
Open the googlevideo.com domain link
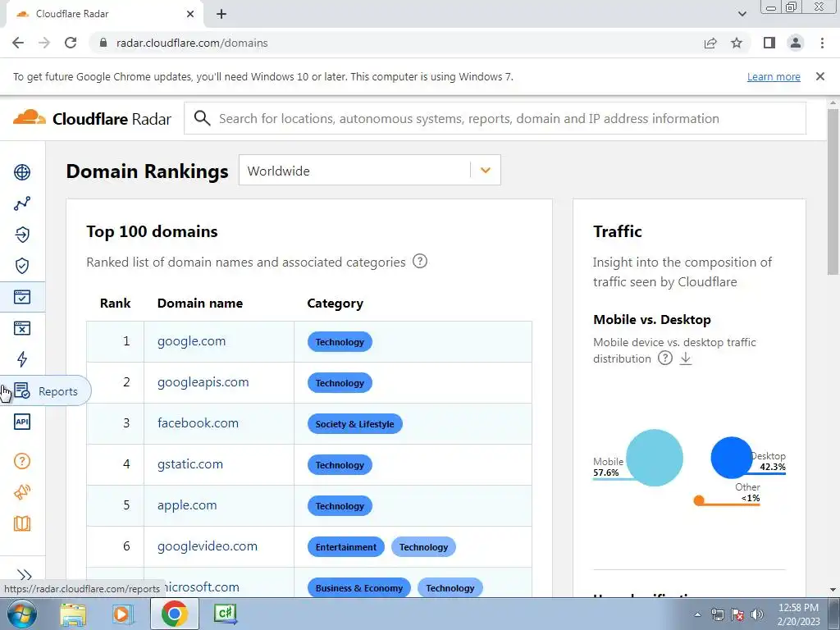click(208, 546)
